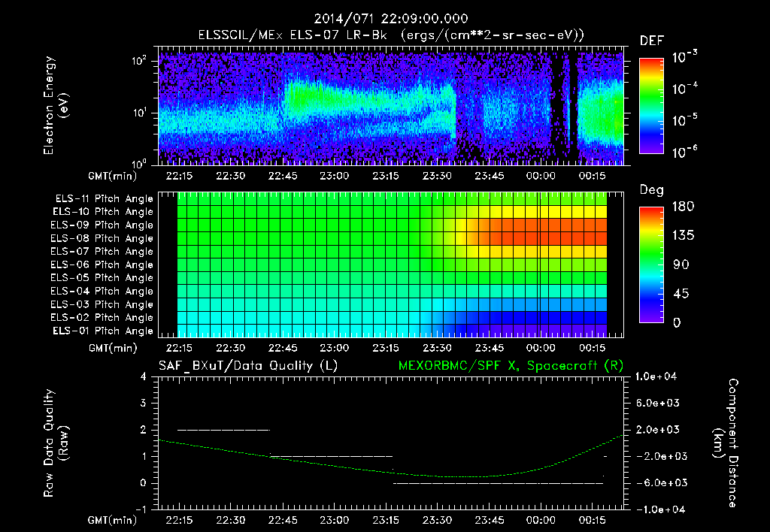Click the Deg colorbar label

(652, 190)
